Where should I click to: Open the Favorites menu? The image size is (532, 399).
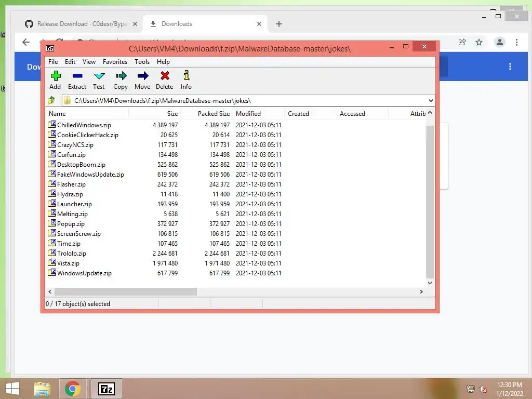[x=115, y=62]
